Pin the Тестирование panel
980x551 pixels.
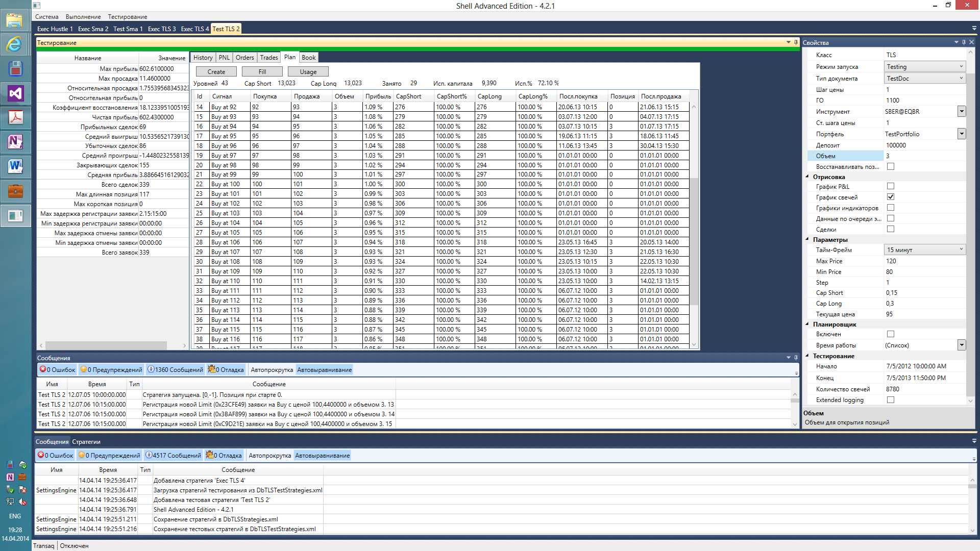click(x=796, y=42)
